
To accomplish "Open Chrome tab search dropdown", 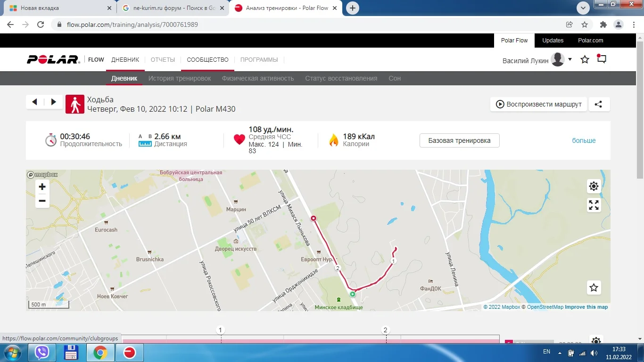I will point(583,8).
